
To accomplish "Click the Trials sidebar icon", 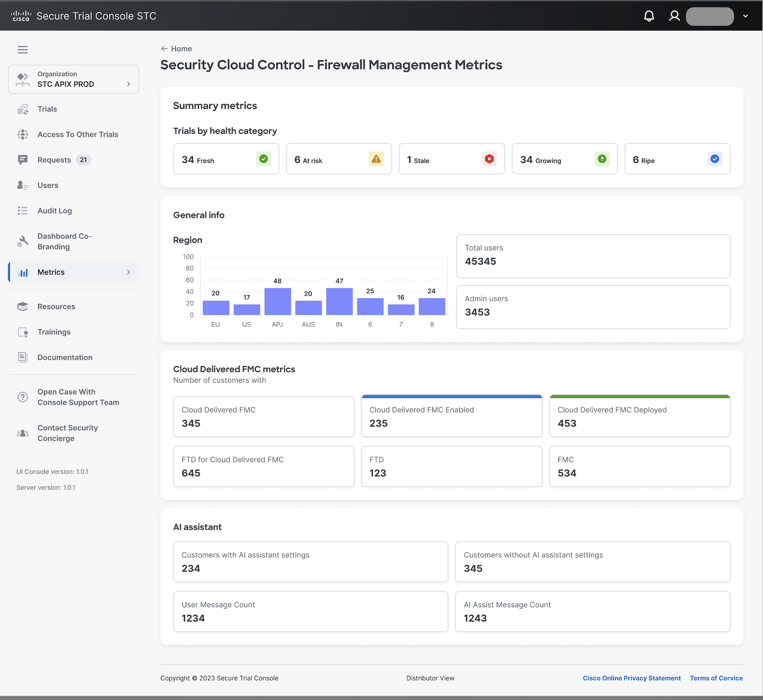I will tap(23, 109).
